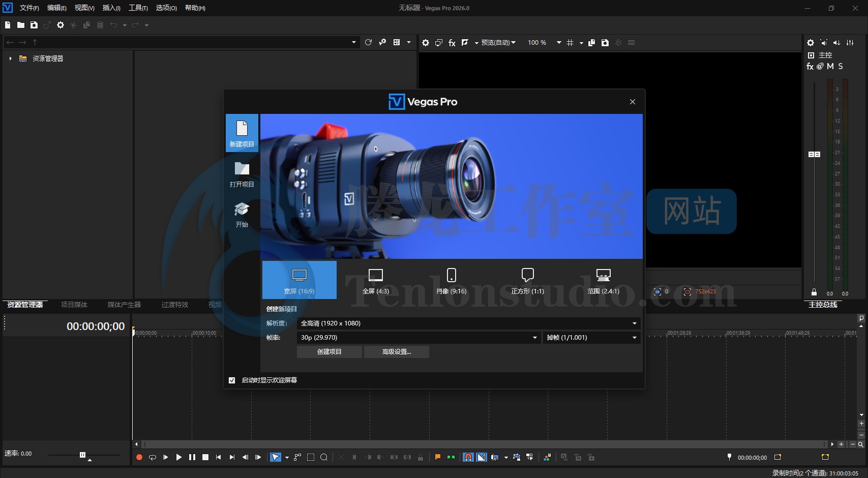Click the 创建项目 button
This screenshot has width=868, height=478.
(329, 352)
